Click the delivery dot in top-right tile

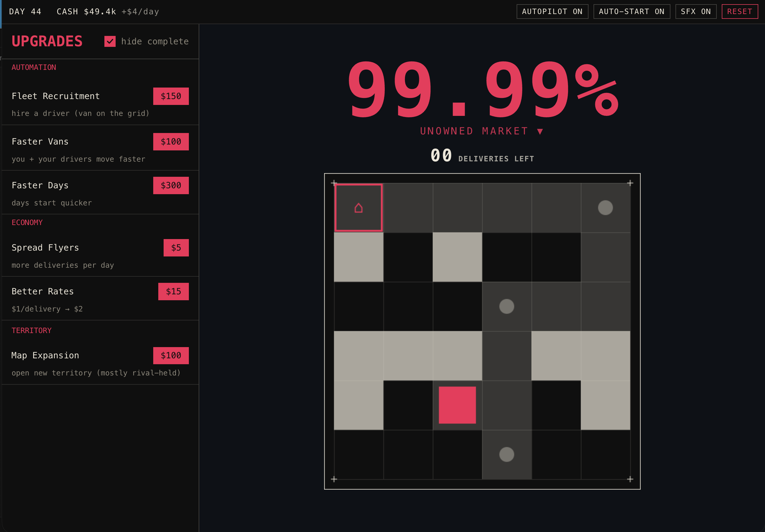[x=605, y=208]
